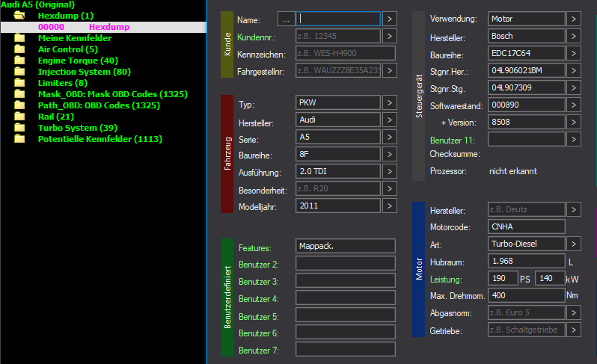Click the green Benutzer 6 label

point(259,333)
